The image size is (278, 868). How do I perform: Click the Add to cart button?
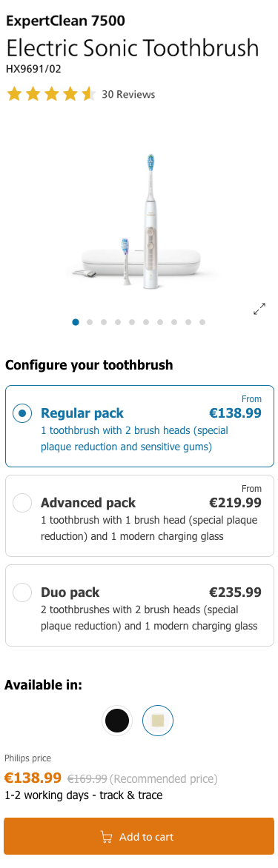click(x=139, y=836)
